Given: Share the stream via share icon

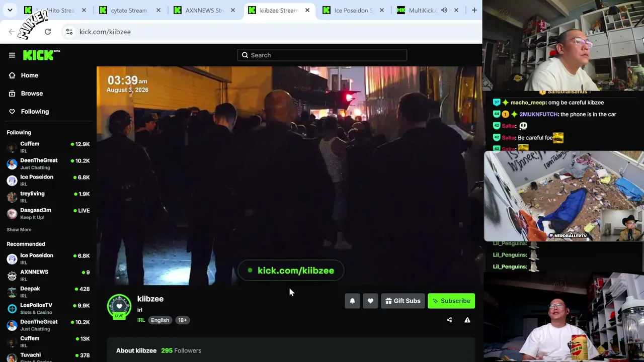Looking at the screenshot, I should [449, 320].
